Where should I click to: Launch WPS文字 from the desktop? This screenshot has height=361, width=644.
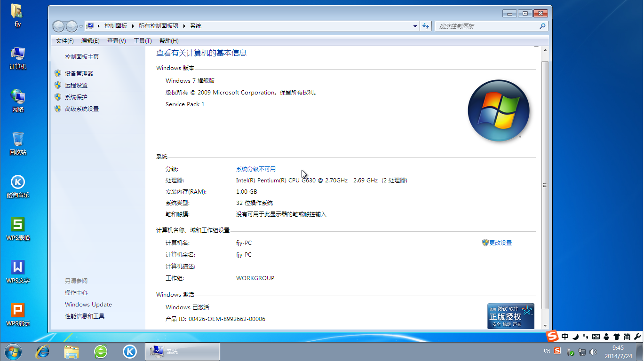click(x=17, y=272)
